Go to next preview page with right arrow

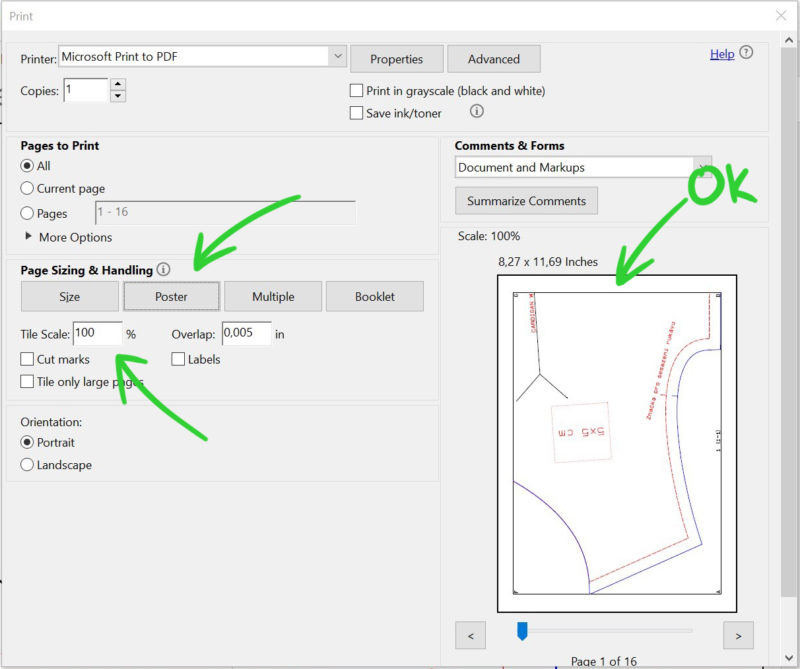tap(738, 635)
